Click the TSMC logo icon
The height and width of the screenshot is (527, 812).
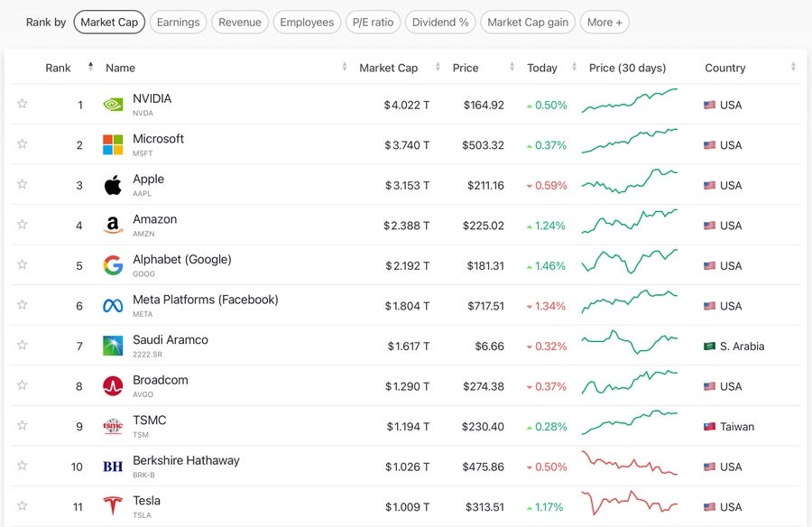pyautogui.click(x=113, y=426)
